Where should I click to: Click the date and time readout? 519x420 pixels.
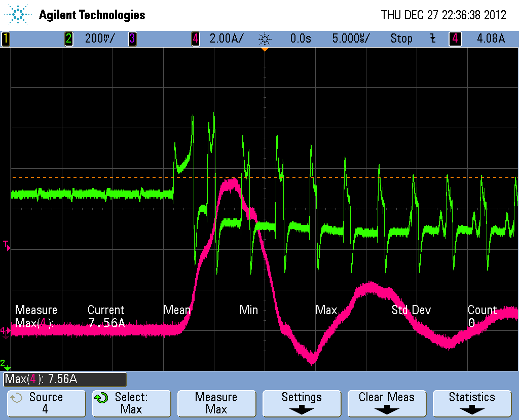[x=443, y=15]
